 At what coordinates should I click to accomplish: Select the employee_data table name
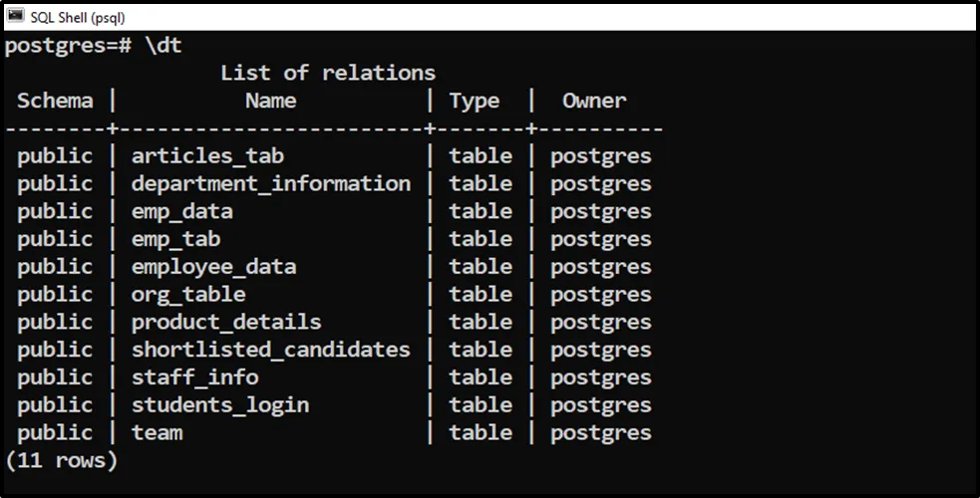point(213,267)
